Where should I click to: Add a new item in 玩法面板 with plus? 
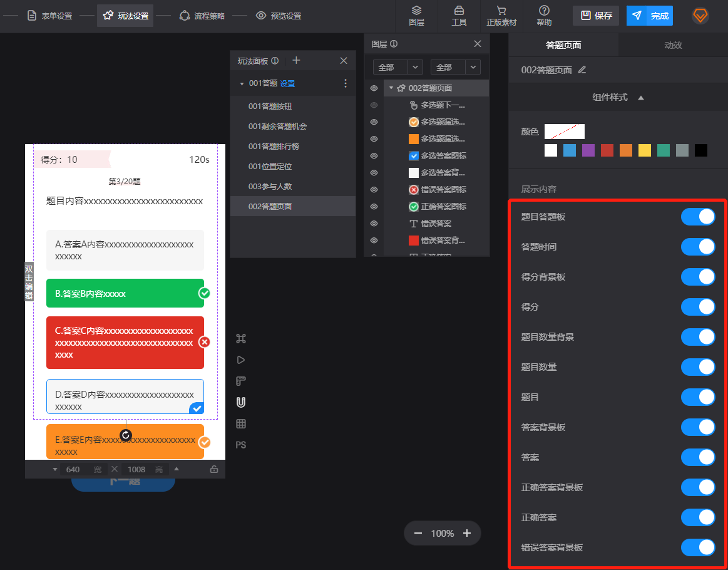(296, 60)
